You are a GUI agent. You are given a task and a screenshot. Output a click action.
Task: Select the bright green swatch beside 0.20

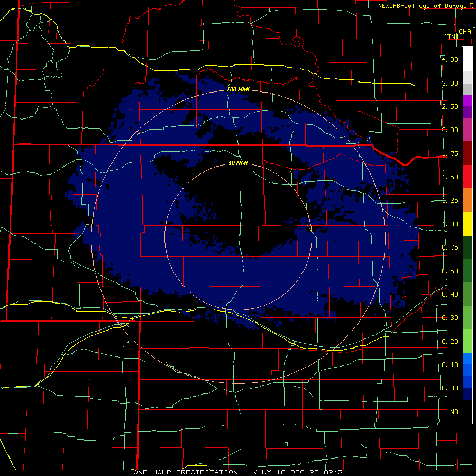pos(467,341)
